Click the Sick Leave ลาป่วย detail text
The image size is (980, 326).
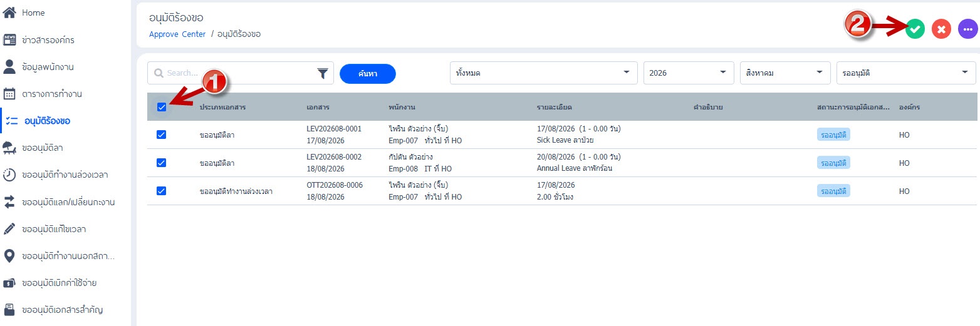pos(565,140)
